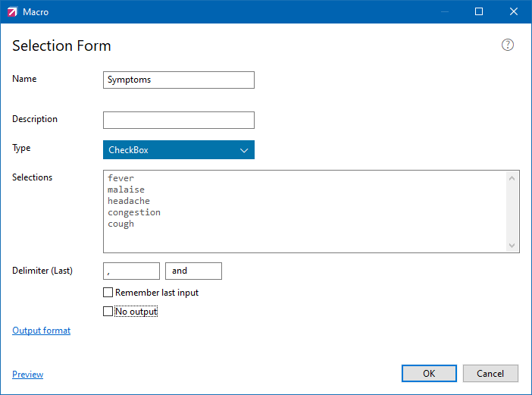The height and width of the screenshot is (395, 532).
Task: Click the 'fever' line in Selections
Action: tap(121, 178)
